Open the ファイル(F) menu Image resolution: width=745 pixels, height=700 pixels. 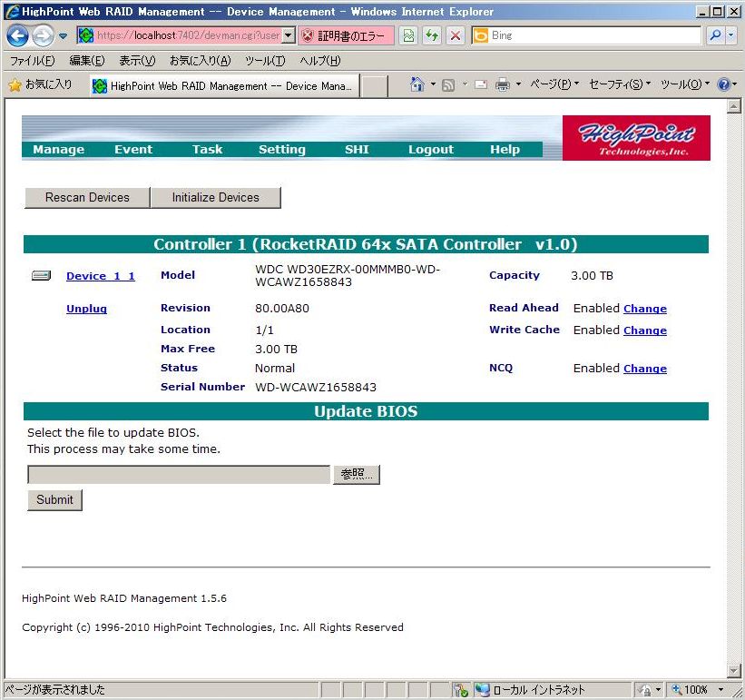33,61
